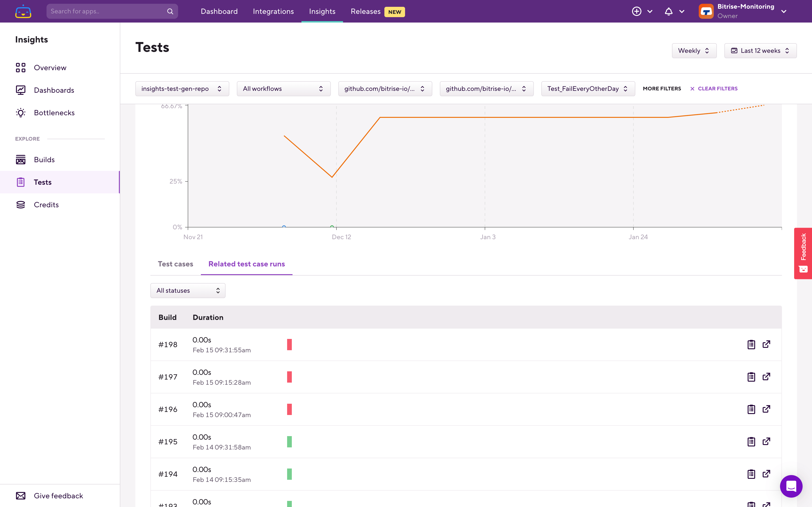Expand the All statuses filter
Screen dimensions: 812x507
[x=187, y=290]
